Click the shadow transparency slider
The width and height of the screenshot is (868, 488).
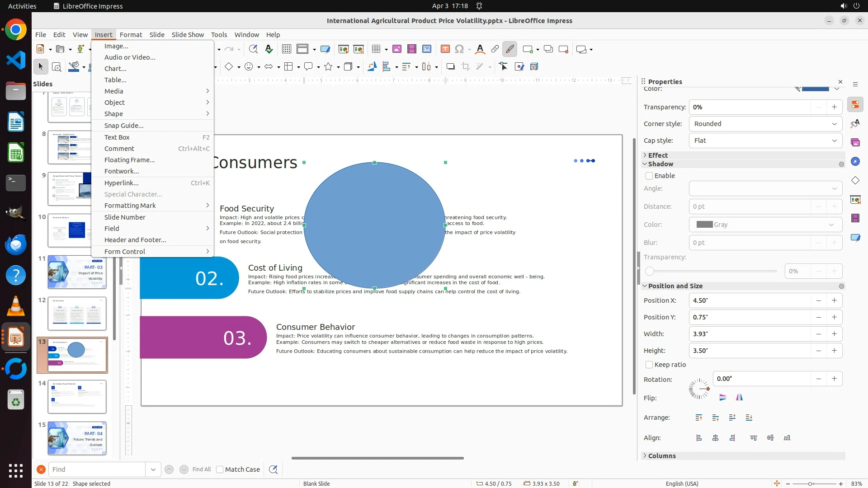713,271
